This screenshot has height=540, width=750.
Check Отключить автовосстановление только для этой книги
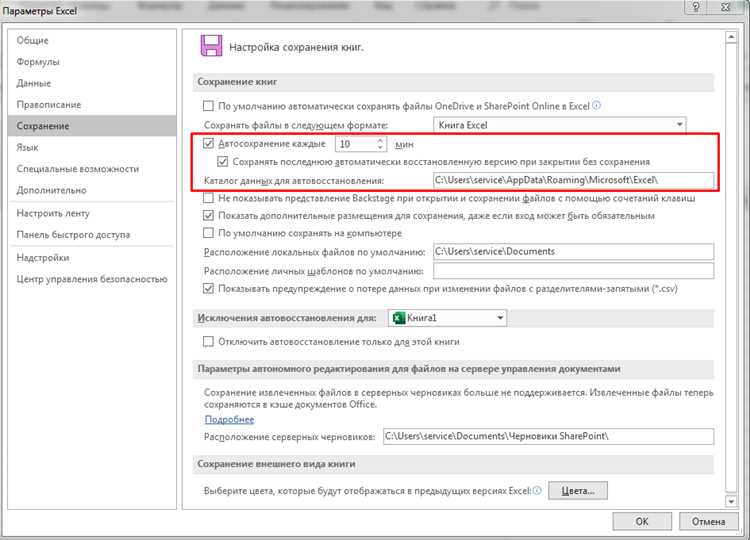pyautogui.click(x=209, y=342)
